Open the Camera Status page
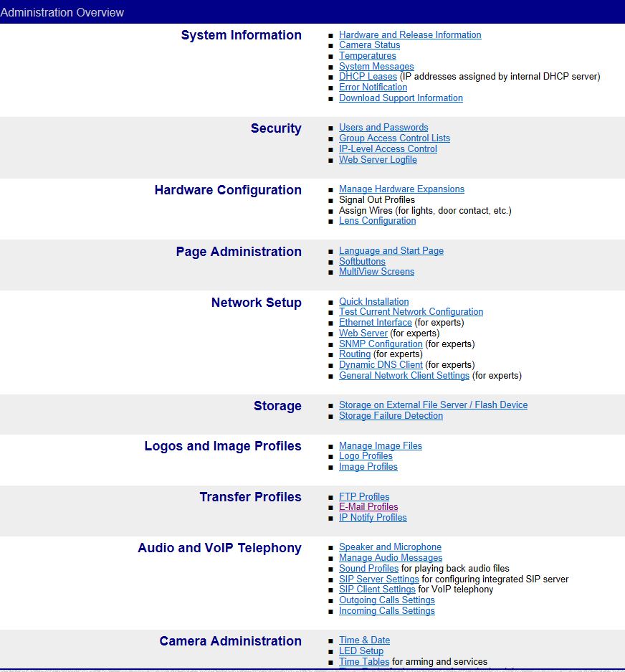The image size is (625, 672). click(369, 45)
